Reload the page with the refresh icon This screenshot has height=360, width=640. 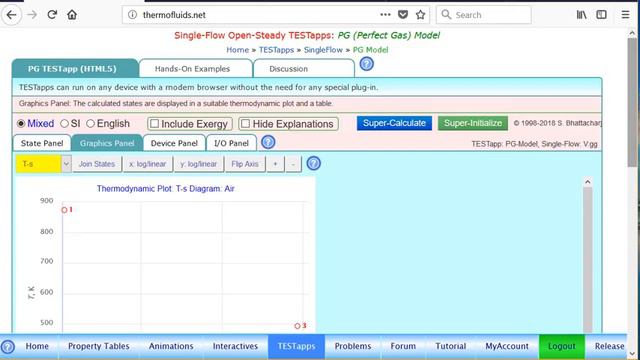point(52,15)
